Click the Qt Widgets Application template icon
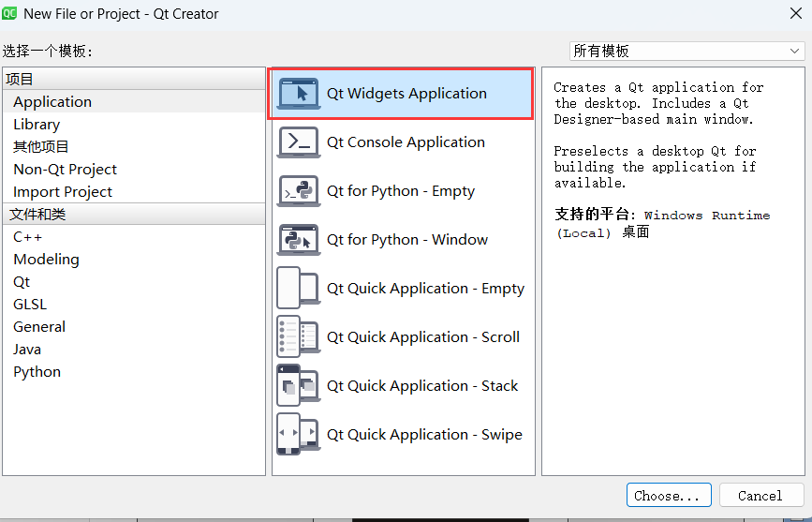Image resolution: width=812 pixels, height=522 pixels. (x=298, y=94)
